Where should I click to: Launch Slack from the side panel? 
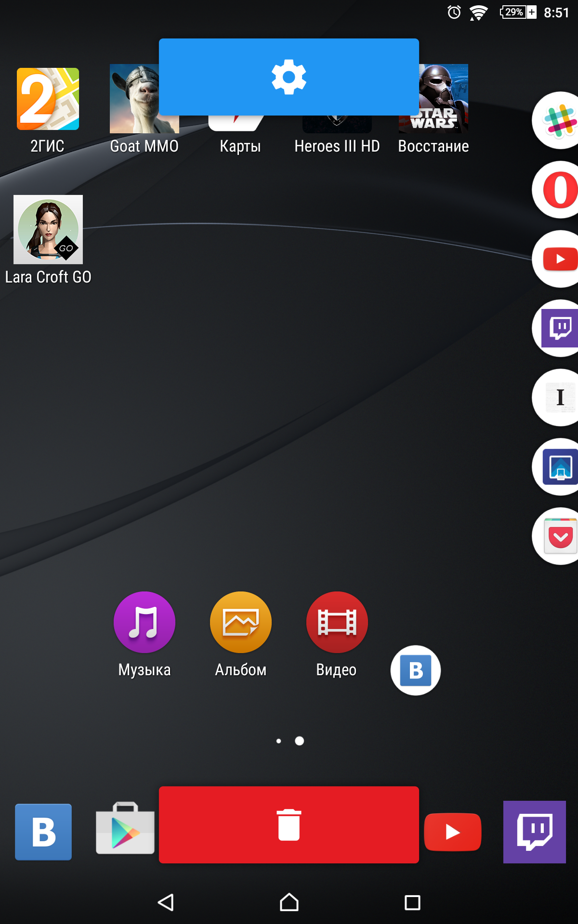(559, 120)
